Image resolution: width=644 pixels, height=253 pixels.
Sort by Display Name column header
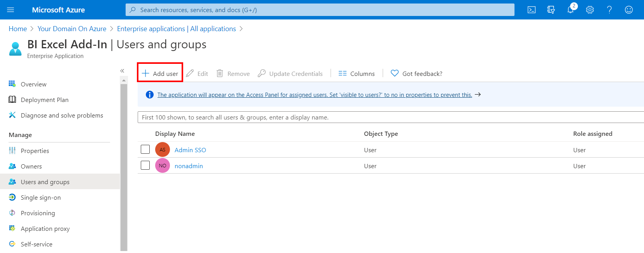(175, 134)
